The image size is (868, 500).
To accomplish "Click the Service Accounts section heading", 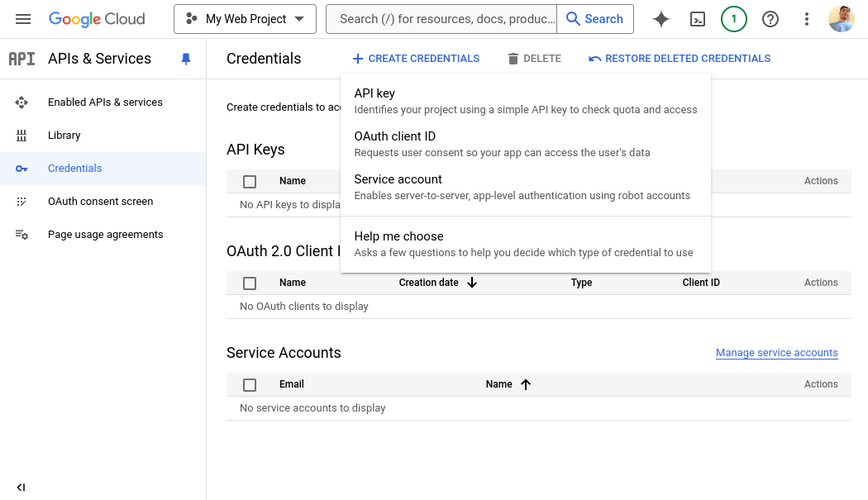I will pyautogui.click(x=284, y=353).
